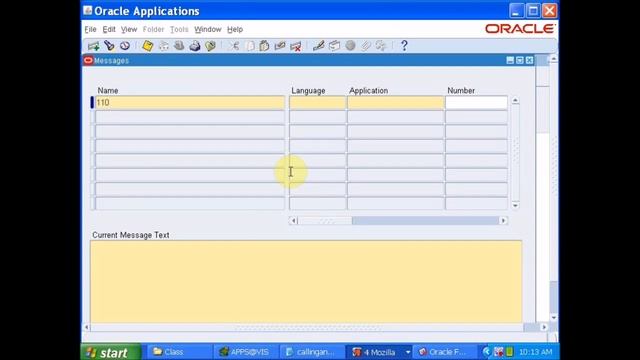Screen dimensions: 640x360
Task: Open the Window menu
Action: tap(208, 29)
